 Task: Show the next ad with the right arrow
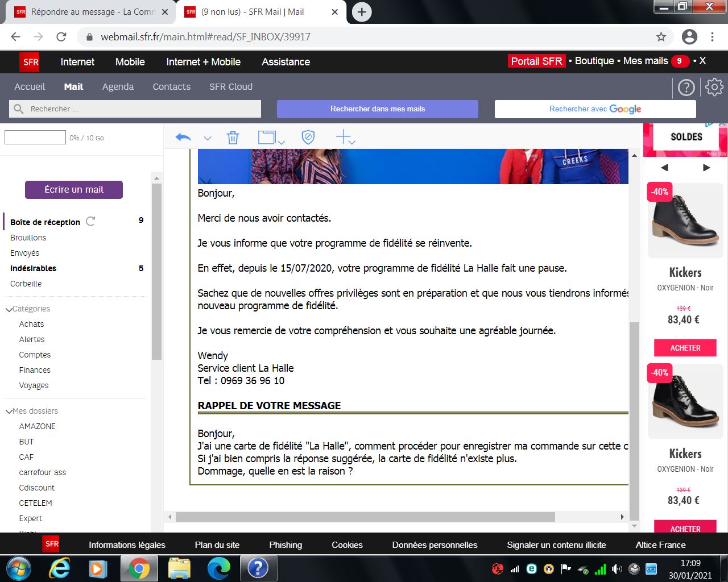coord(706,168)
